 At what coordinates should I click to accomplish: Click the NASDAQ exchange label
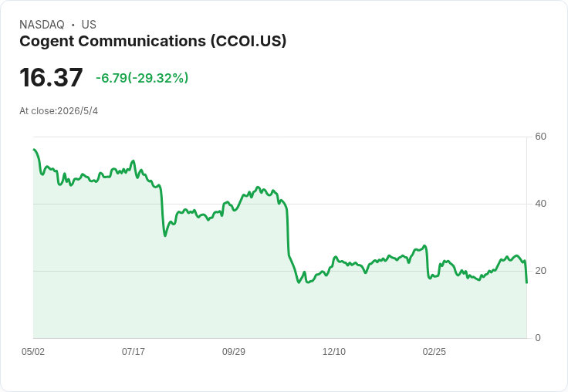42,25
